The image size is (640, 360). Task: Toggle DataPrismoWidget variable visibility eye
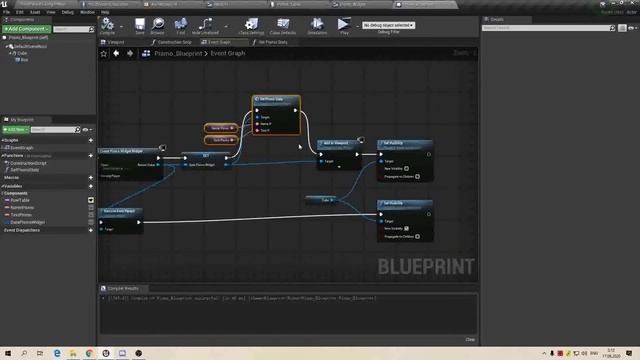(91, 222)
